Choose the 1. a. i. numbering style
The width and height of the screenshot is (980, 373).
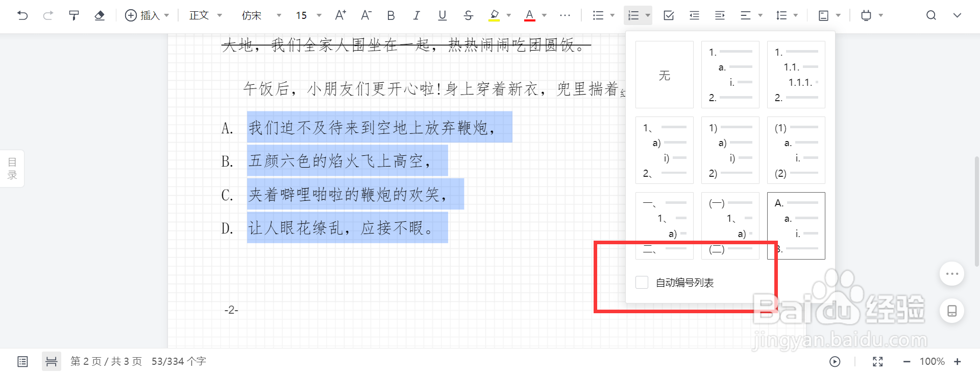point(730,75)
